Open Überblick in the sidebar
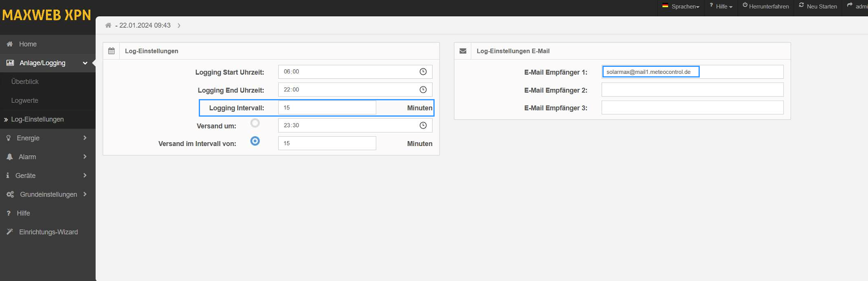The width and height of the screenshot is (868, 281). [x=25, y=82]
